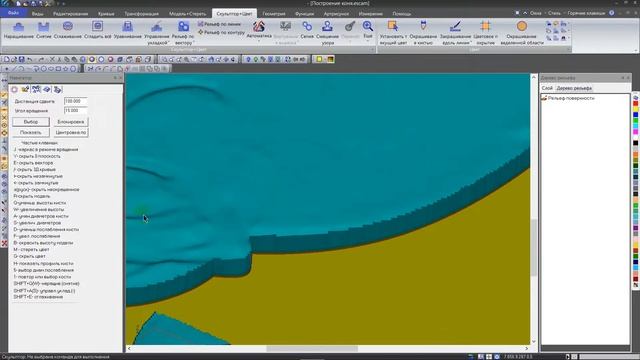
Task: Open the Файл menu
Action: (x=13, y=13)
